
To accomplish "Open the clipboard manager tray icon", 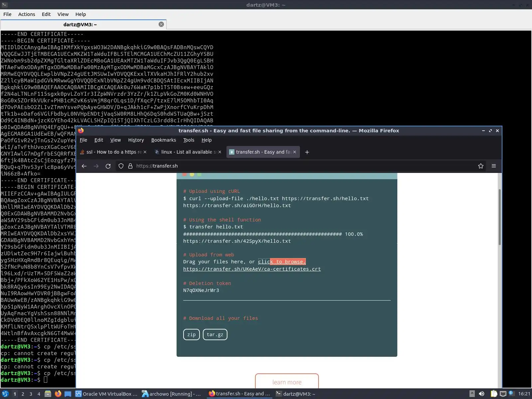I will tap(494, 394).
